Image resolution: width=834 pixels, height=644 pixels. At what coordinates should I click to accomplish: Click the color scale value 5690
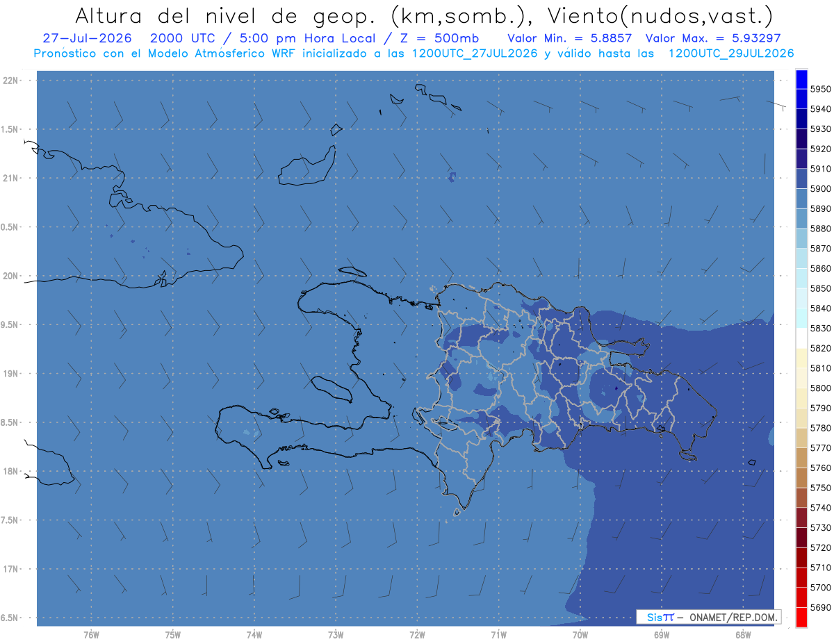pos(820,607)
